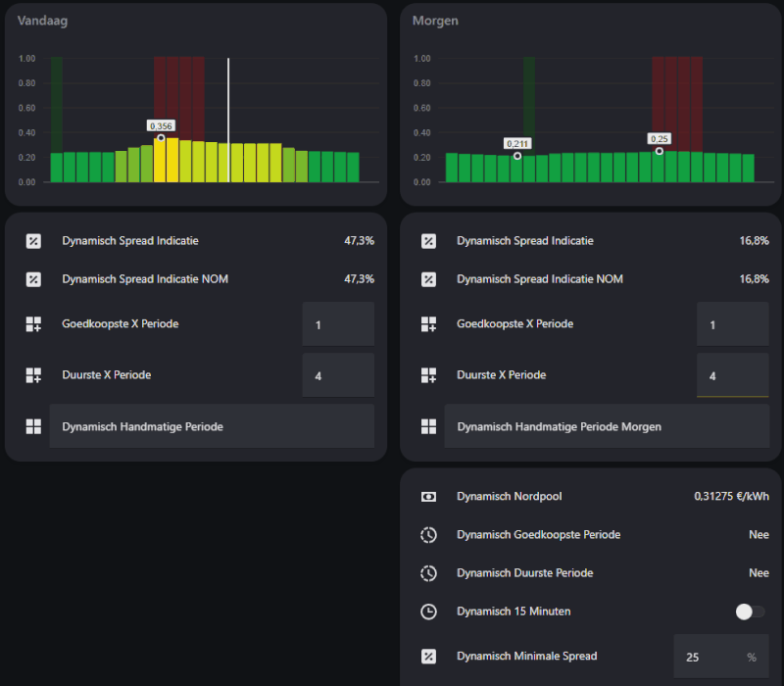784x686 pixels.
Task: Open Dynamisch Goedkoopste Periode Nee state
Action: (759, 534)
